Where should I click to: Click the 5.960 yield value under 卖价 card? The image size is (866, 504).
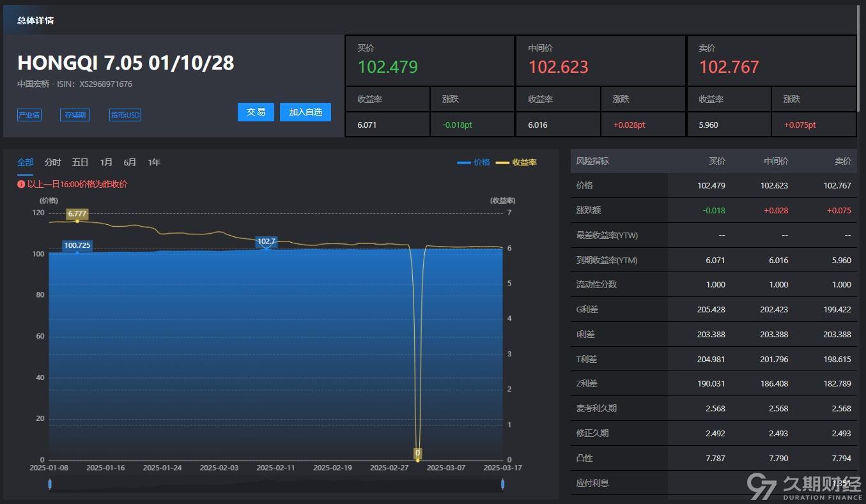708,125
